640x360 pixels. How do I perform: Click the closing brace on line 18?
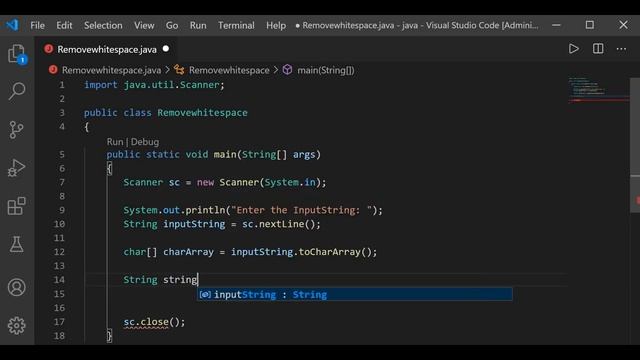click(x=109, y=336)
